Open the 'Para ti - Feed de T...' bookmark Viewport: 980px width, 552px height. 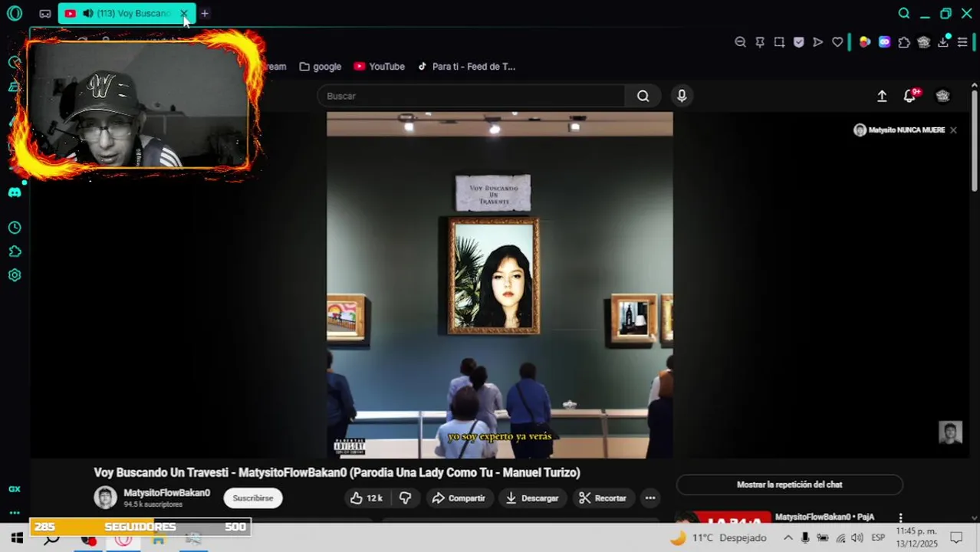click(466, 67)
